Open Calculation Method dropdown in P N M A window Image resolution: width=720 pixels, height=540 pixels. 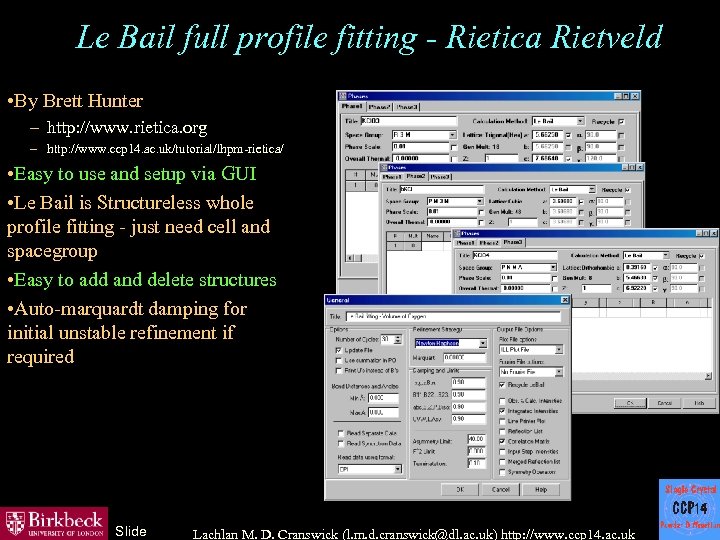[x=665, y=255]
